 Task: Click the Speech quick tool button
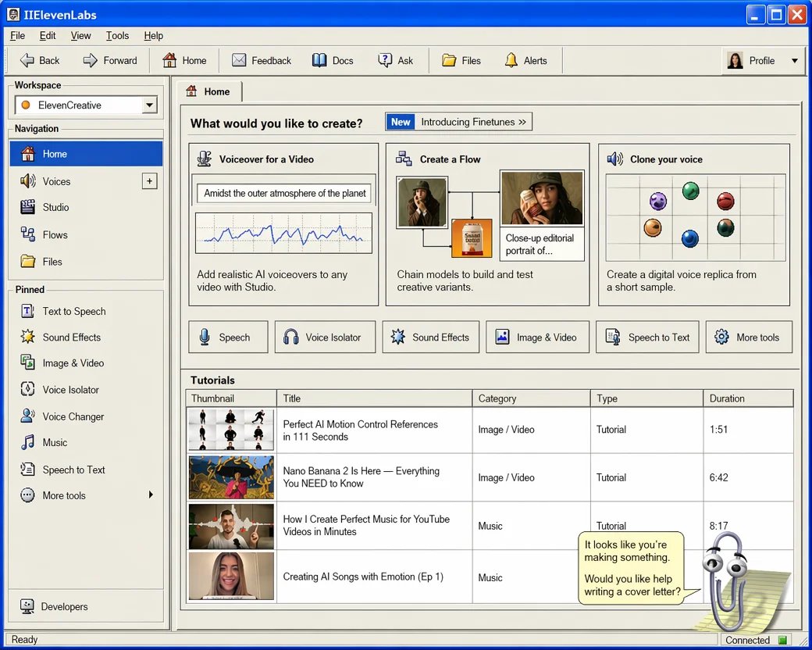click(x=228, y=337)
